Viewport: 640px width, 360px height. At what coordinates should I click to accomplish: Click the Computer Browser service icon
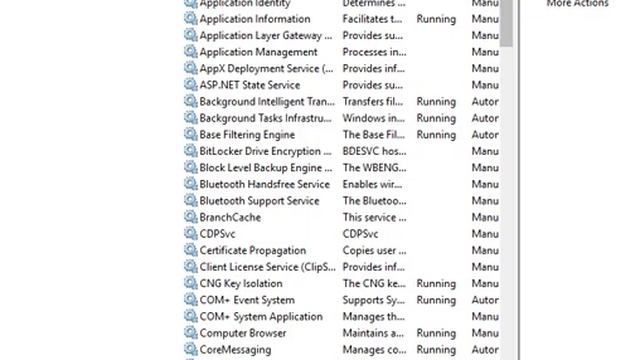click(x=191, y=333)
